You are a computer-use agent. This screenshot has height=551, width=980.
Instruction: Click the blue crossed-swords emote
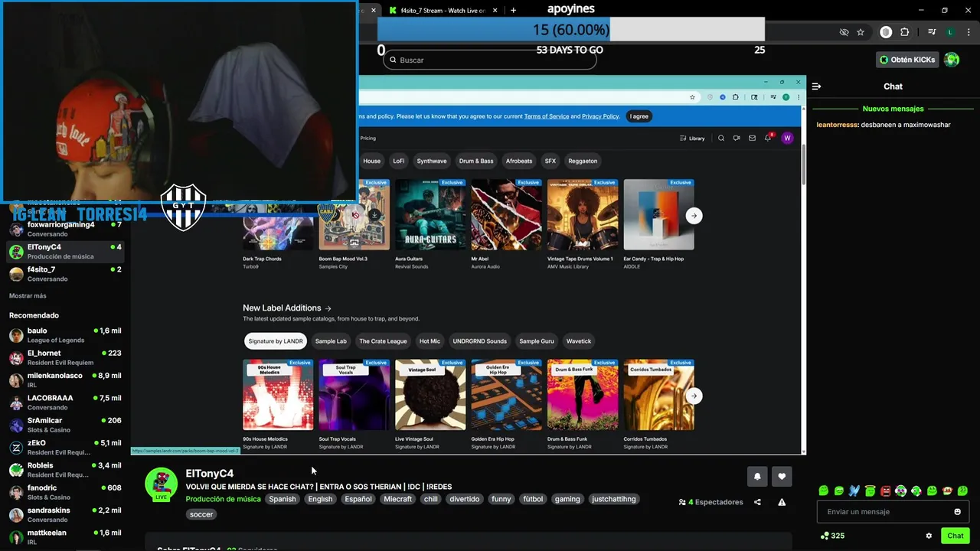point(854,491)
